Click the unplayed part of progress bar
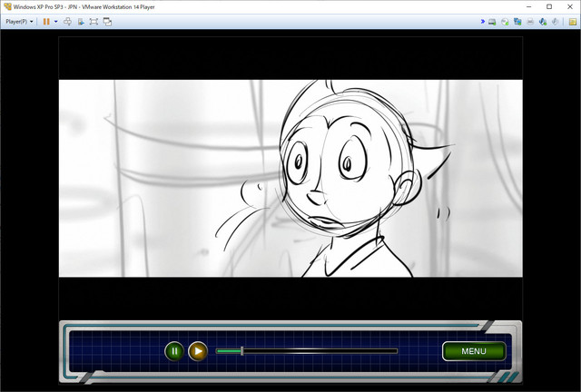This screenshot has width=581, height=392. [x=320, y=351]
